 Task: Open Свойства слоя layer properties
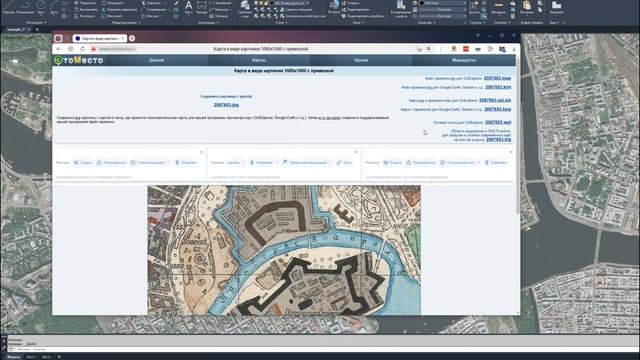[x=244, y=8]
